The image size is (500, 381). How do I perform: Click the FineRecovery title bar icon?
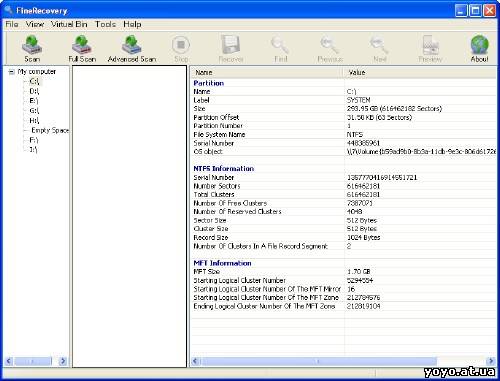point(9,10)
